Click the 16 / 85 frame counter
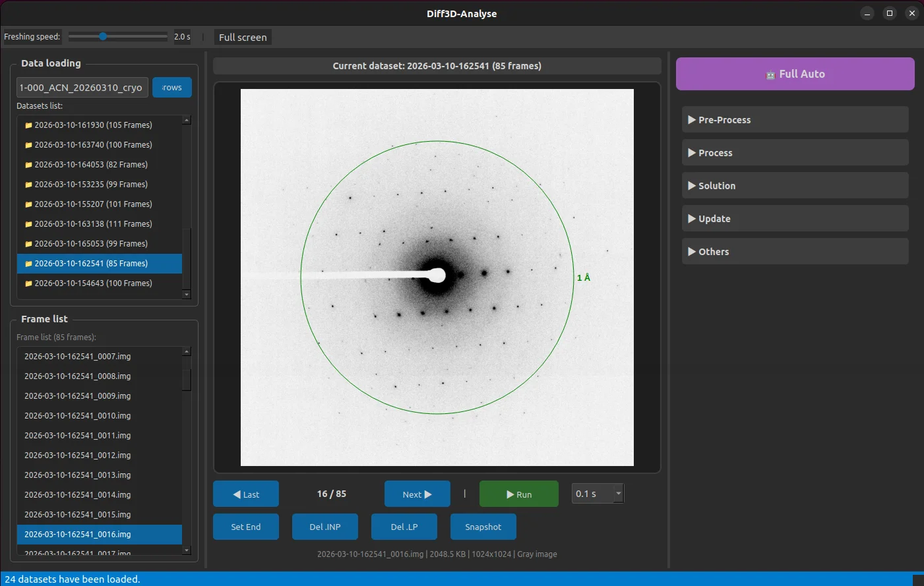 pos(331,494)
